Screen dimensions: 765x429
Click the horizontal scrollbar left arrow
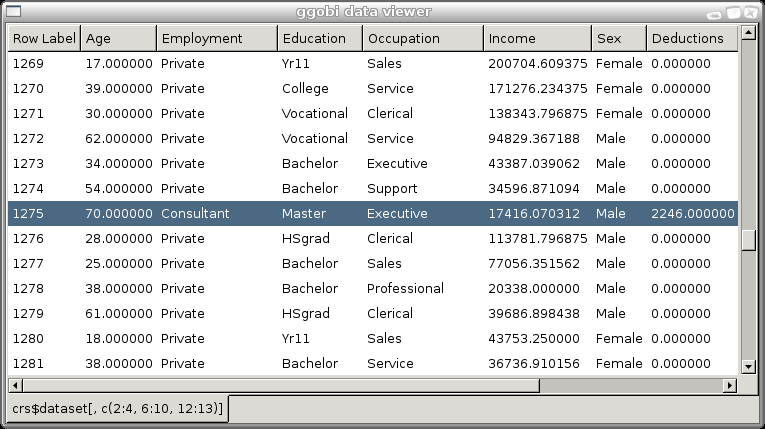tap(15, 385)
